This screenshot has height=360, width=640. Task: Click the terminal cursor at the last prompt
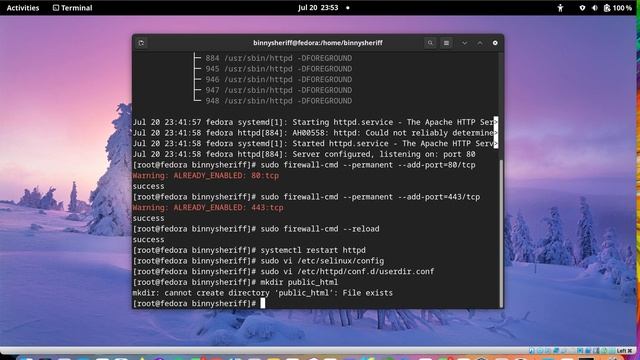(x=263, y=303)
